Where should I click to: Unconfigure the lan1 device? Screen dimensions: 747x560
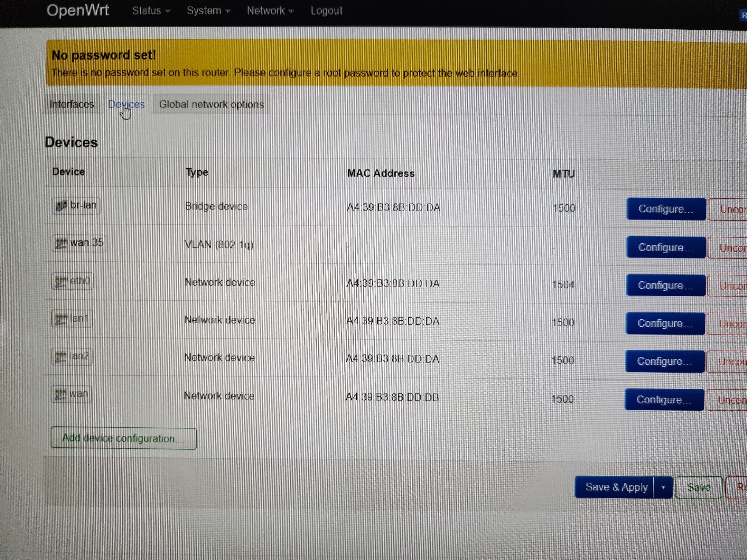(726, 324)
